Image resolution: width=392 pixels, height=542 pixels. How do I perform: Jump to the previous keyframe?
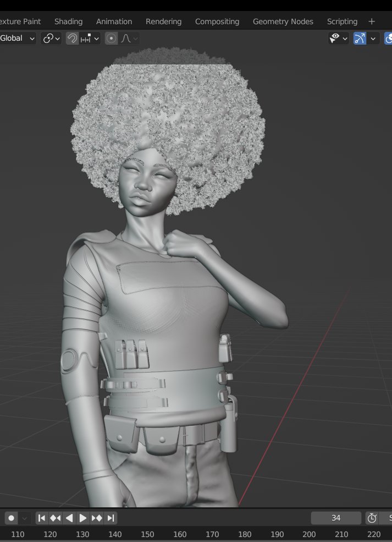tap(56, 518)
